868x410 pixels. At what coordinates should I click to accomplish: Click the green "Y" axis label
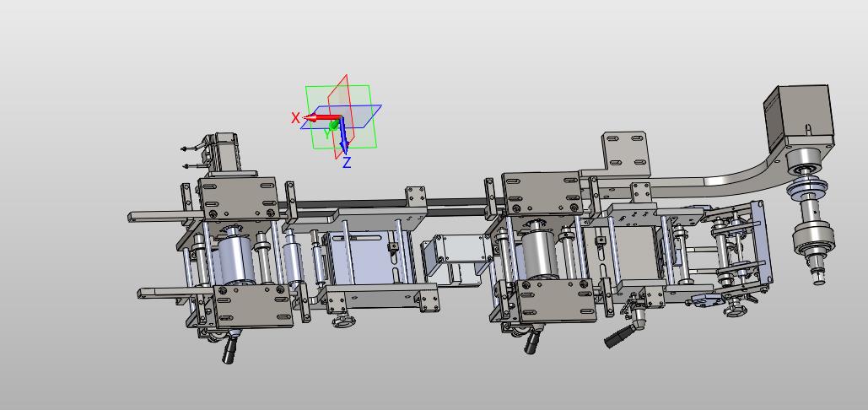[327, 134]
